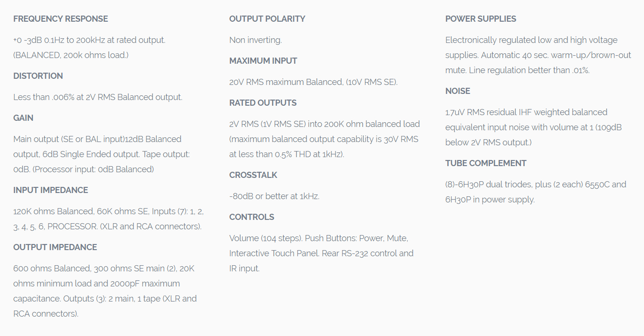Click the FREQUENCY RESPONSE heading

coord(60,19)
